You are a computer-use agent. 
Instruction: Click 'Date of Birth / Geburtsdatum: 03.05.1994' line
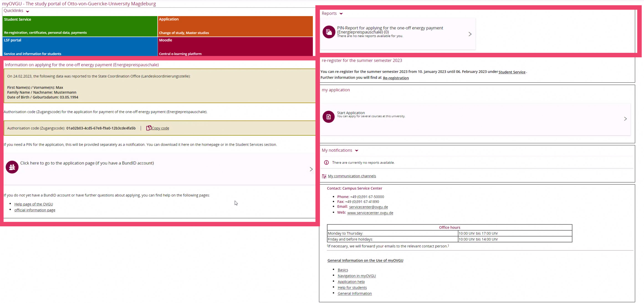coord(43,97)
